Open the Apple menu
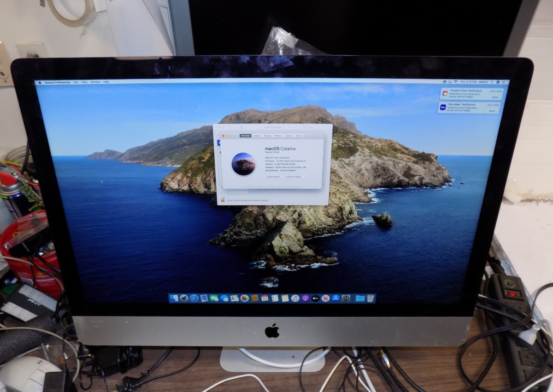553x392 pixels. click(40, 82)
